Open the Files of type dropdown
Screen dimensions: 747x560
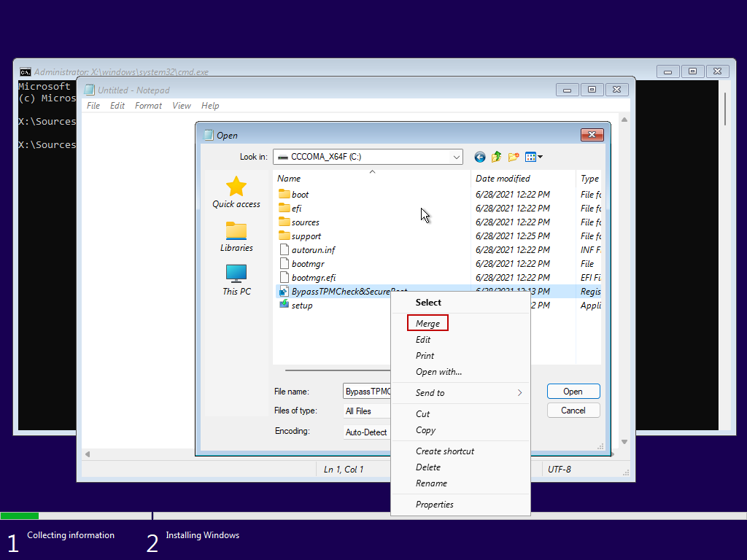(x=367, y=411)
